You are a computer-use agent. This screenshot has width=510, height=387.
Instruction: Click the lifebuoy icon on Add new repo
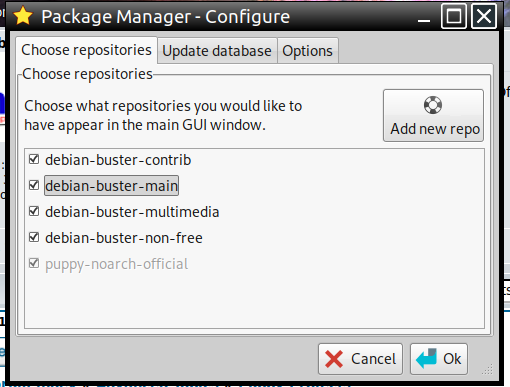coord(433,105)
